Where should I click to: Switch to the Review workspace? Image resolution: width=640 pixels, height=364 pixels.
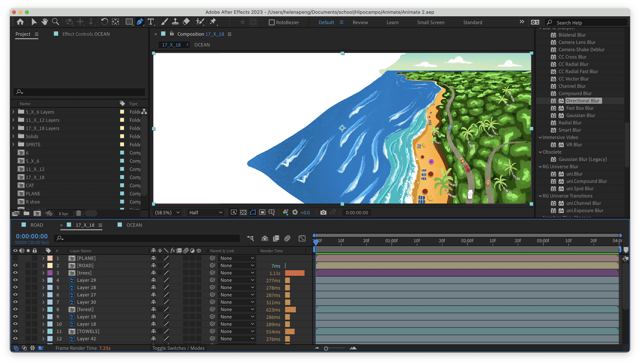tap(360, 23)
